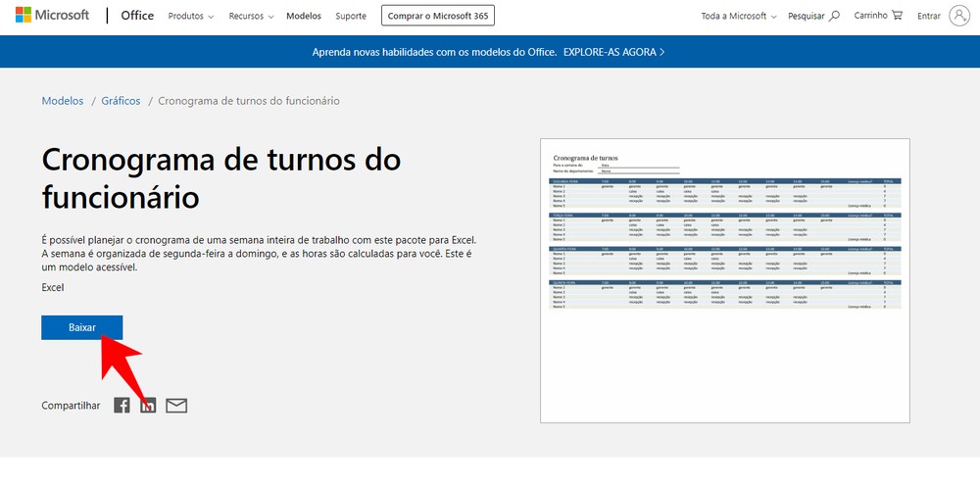Image resolution: width=980 pixels, height=487 pixels.
Task: Click the Cronograma de turnos do funcionário heading
Action: tap(221, 179)
